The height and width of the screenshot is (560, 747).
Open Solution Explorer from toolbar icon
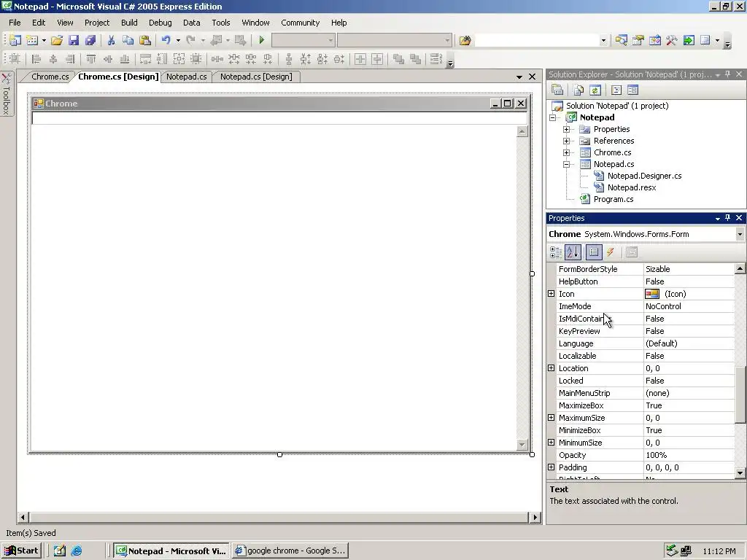[621, 41]
